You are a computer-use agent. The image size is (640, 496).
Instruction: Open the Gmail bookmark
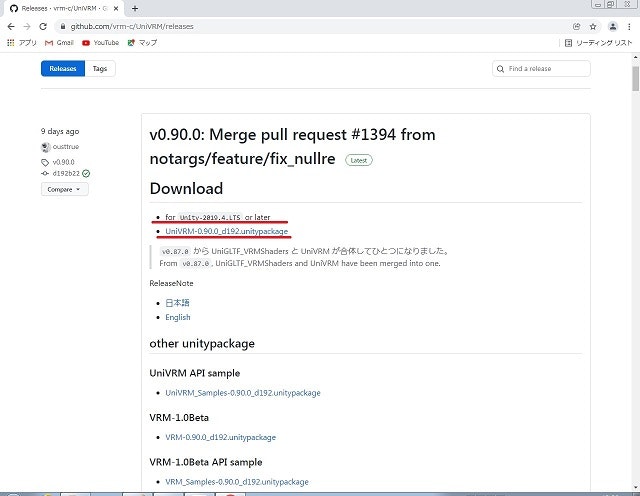[59, 42]
